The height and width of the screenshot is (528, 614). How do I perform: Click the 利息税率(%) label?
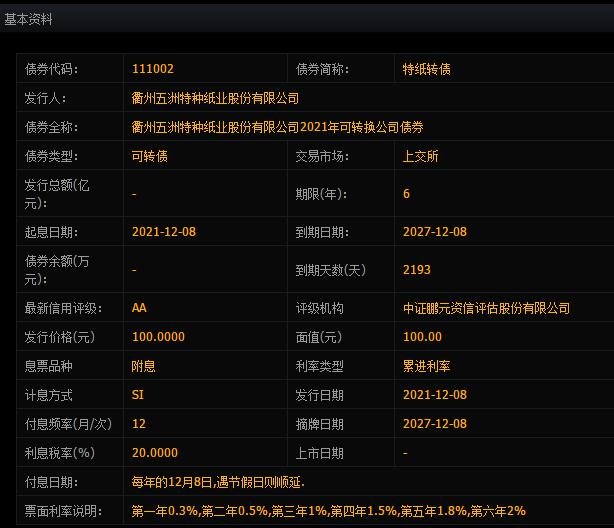(60, 453)
